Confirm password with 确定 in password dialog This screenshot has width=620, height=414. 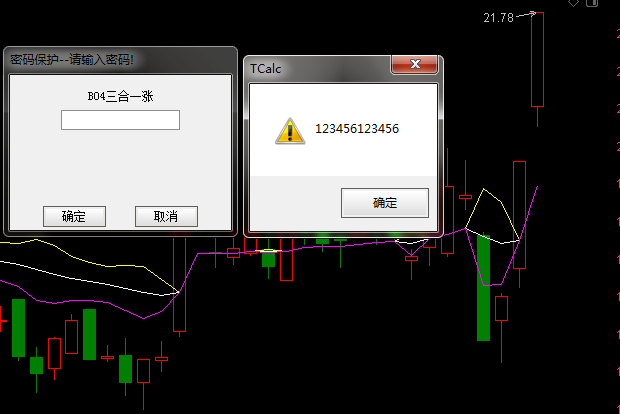tap(74, 216)
